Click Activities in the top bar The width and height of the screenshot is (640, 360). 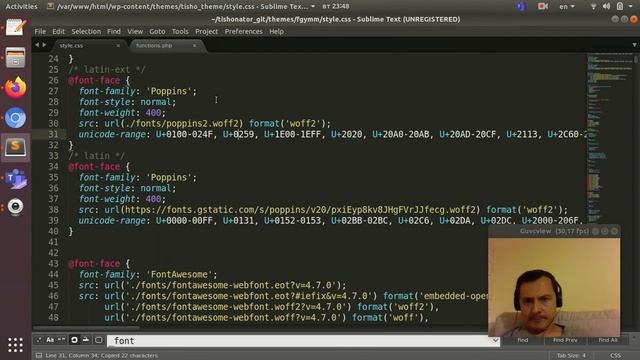(21, 7)
